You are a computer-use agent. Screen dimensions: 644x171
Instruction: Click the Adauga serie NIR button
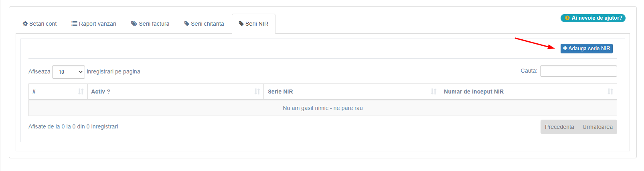click(587, 48)
